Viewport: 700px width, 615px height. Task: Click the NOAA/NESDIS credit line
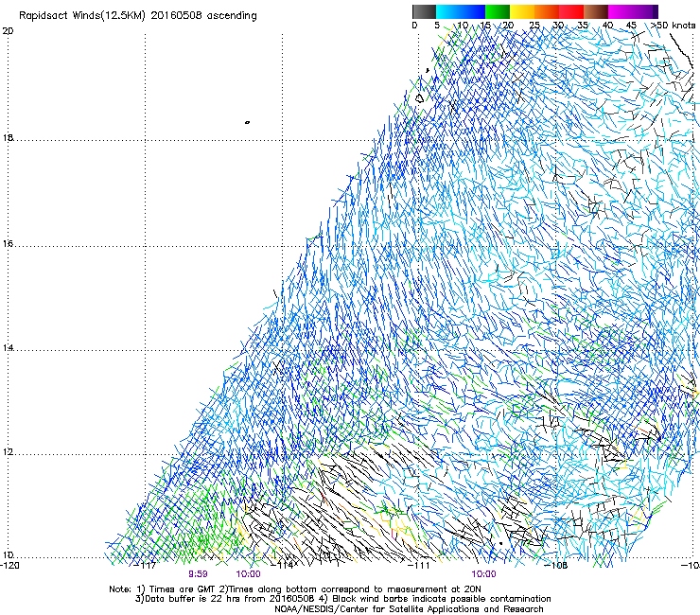tap(409, 609)
